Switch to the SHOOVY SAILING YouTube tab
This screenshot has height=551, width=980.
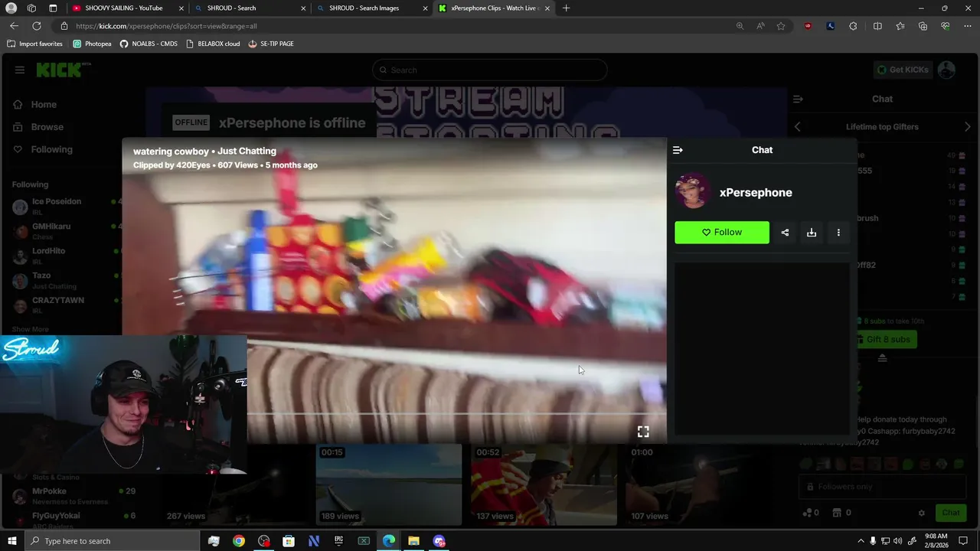tap(126, 8)
